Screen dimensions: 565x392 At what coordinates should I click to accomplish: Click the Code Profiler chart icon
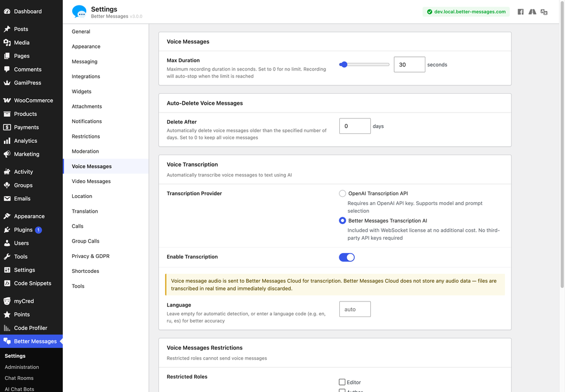pos(7,328)
